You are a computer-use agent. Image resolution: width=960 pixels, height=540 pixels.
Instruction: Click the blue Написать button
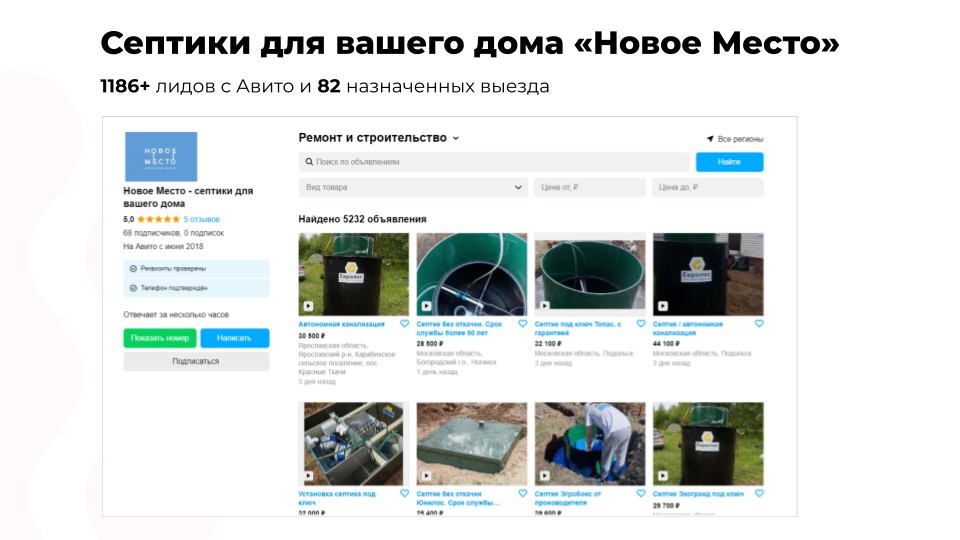point(234,338)
